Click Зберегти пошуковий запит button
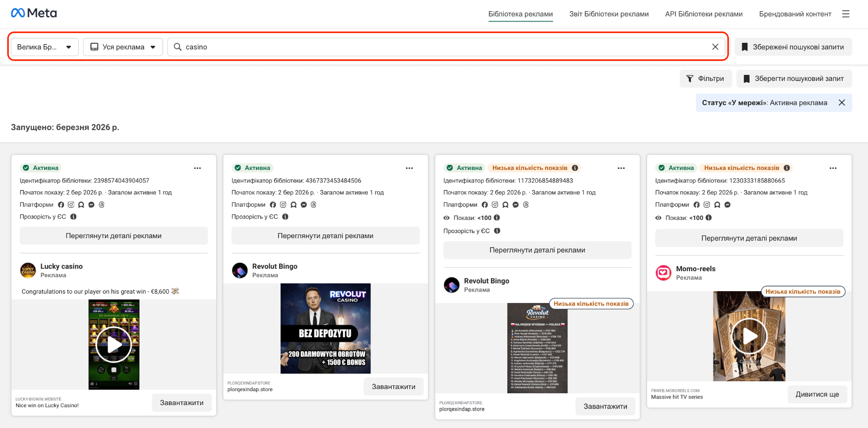The width and height of the screenshot is (868, 428). 794,79
